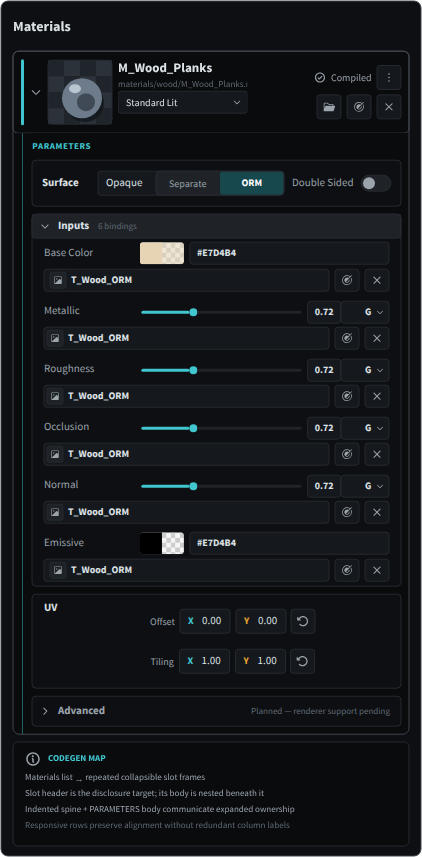Open the material folder browse icon

(x=329, y=107)
